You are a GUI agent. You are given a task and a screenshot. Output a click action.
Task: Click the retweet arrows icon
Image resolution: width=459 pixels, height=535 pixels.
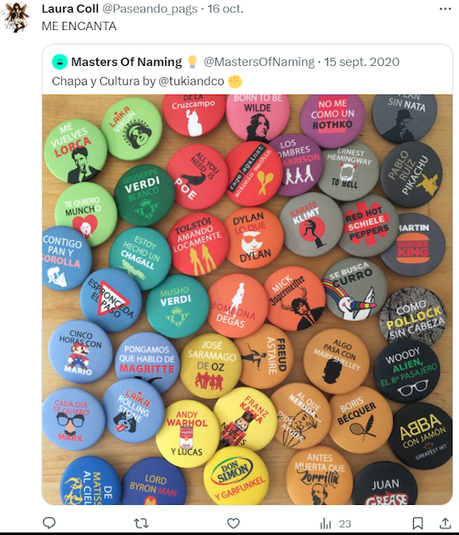[141, 523]
